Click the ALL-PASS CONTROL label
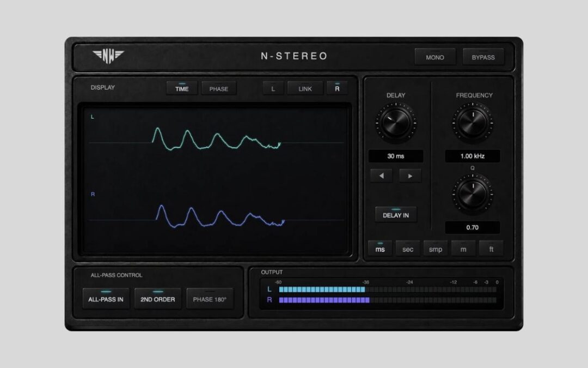The height and width of the screenshot is (368, 588). tap(117, 275)
